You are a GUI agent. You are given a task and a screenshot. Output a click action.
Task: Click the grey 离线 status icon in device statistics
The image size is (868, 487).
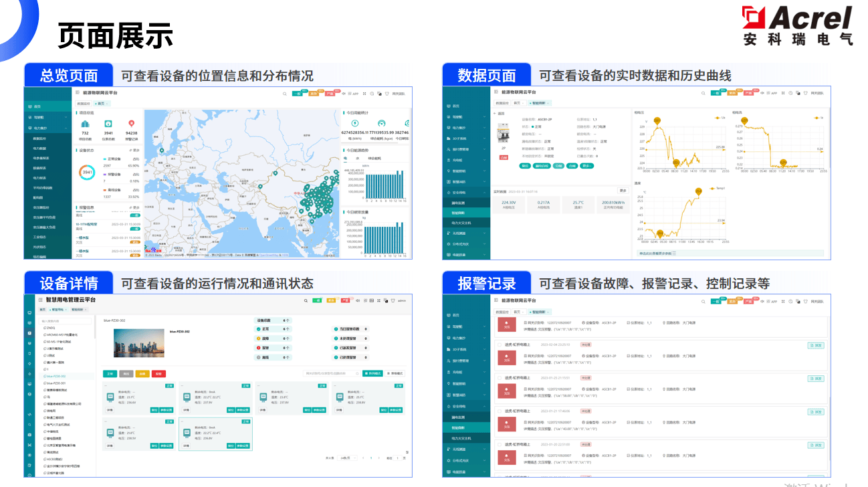tap(259, 357)
